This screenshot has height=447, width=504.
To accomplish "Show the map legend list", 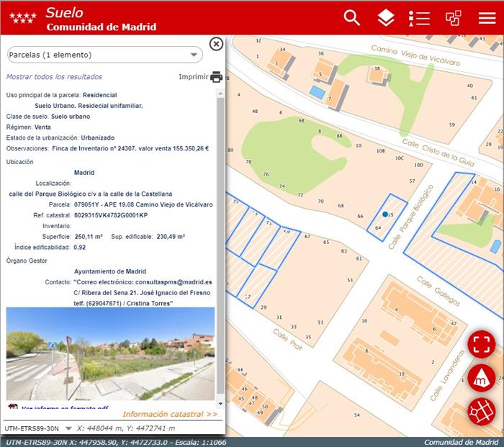I will tap(419, 18).
